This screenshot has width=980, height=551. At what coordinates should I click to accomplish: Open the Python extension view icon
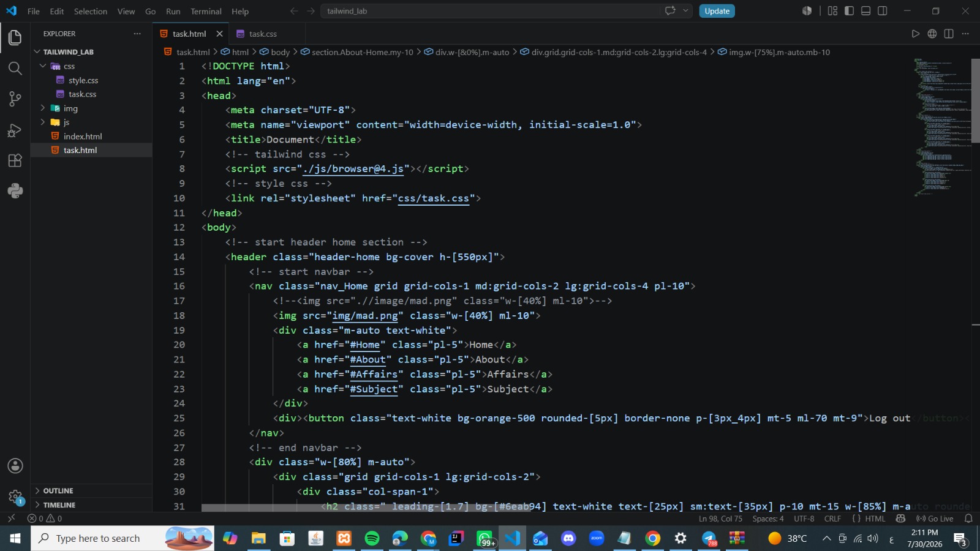tap(15, 191)
